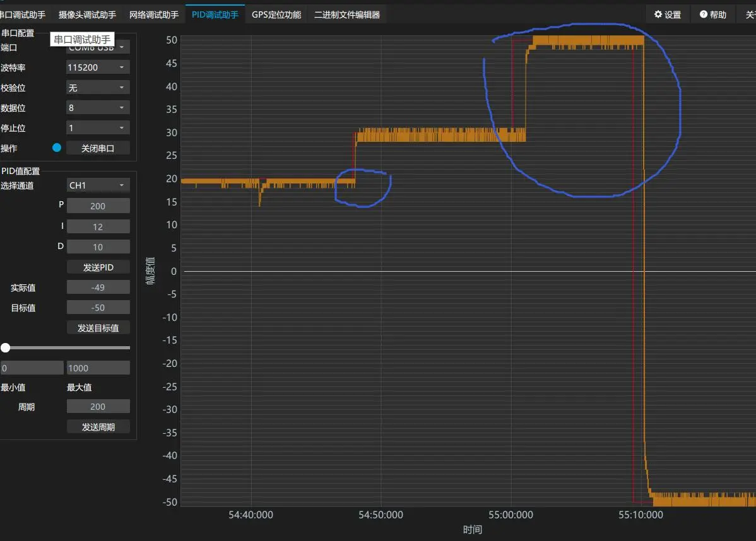Open the data bits dropdown
Viewport: 756px width, 541px height.
98,108
